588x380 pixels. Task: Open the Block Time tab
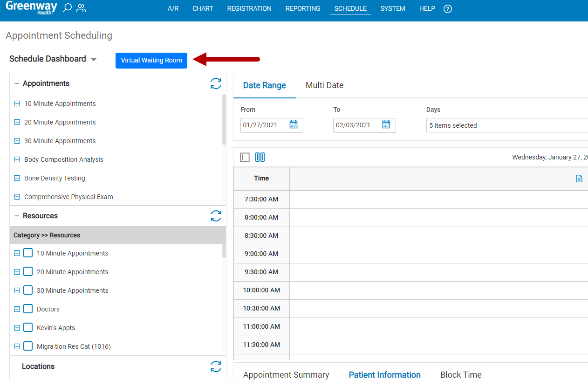(461, 375)
